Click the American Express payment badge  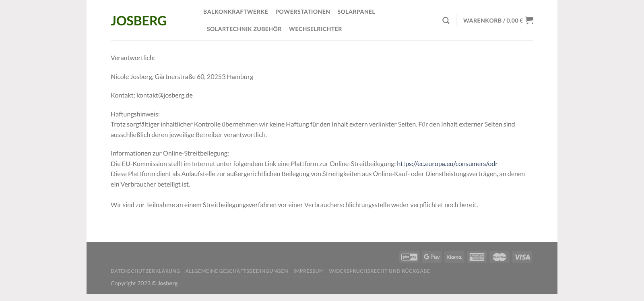[477, 257]
